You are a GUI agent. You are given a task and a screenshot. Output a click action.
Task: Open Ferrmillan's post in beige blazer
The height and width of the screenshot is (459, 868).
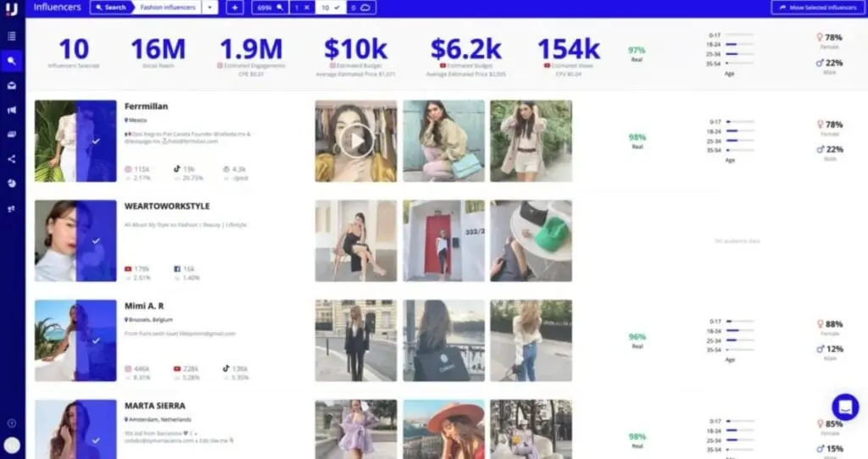(531, 141)
